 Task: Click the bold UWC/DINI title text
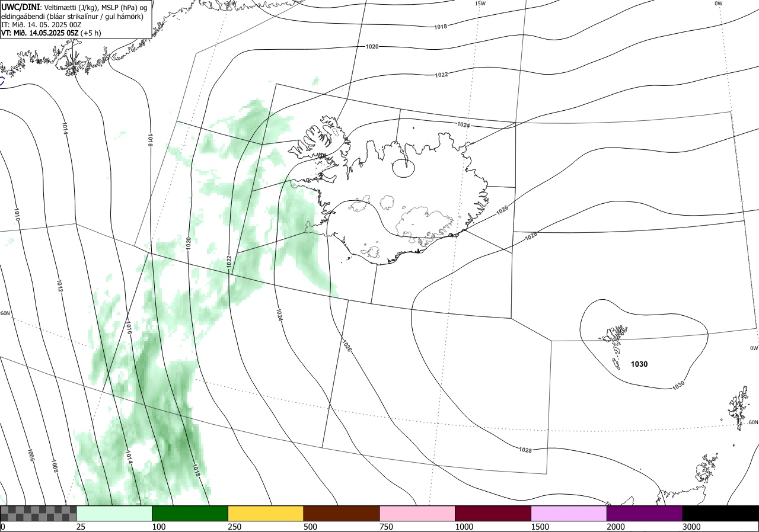coord(20,7)
